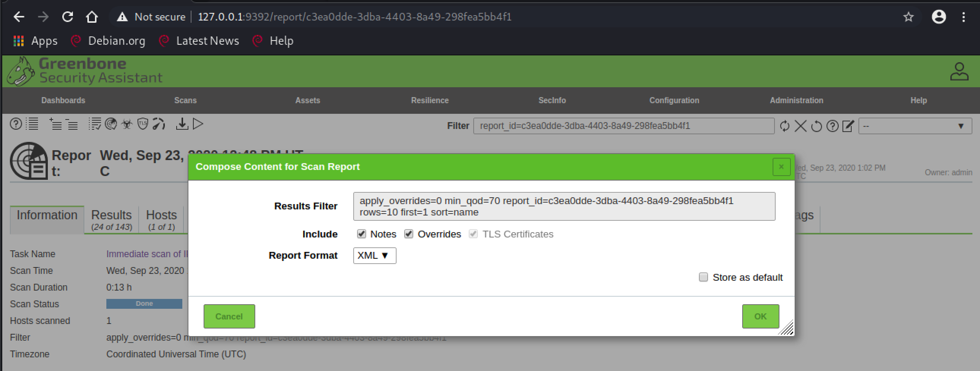980x371 pixels.
Task: Click the trigger alert play icon
Action: coord(198,124)
